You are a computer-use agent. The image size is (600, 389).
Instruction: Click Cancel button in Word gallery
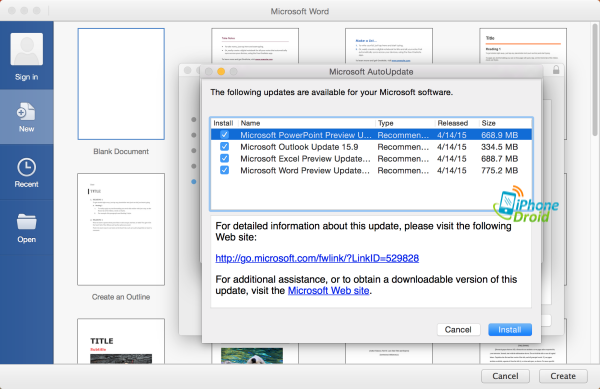tap(505, 376)
